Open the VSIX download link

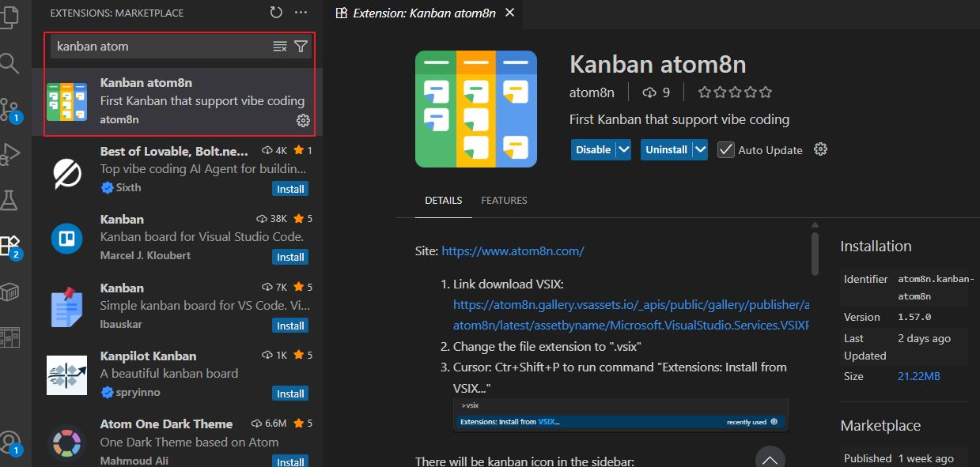click(631, 314)
